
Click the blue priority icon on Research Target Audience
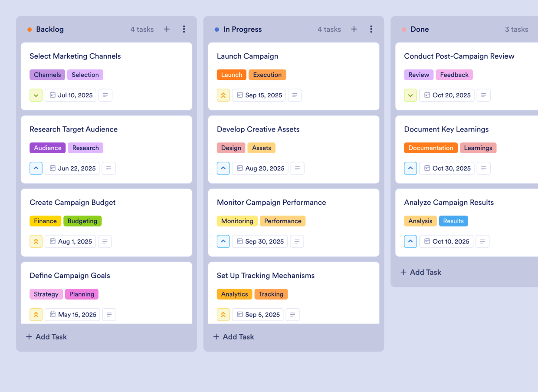[36, 168]
